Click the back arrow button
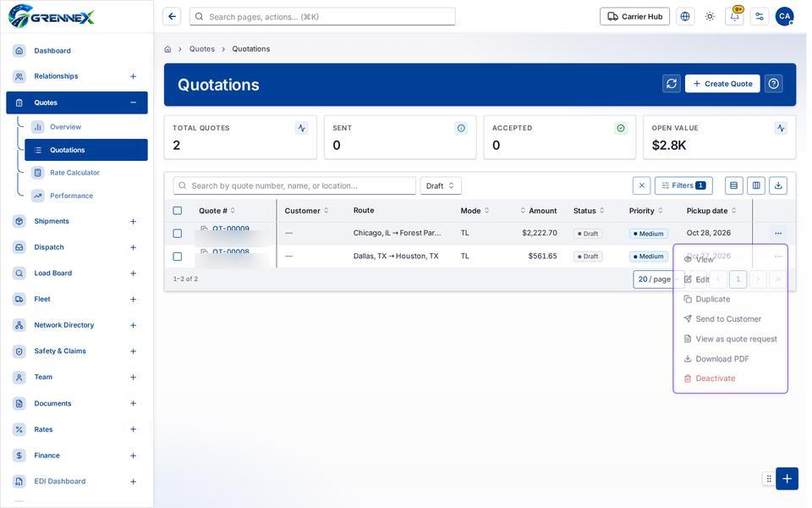The height and width of the screenshot is (508, 812). coord(172,17)
